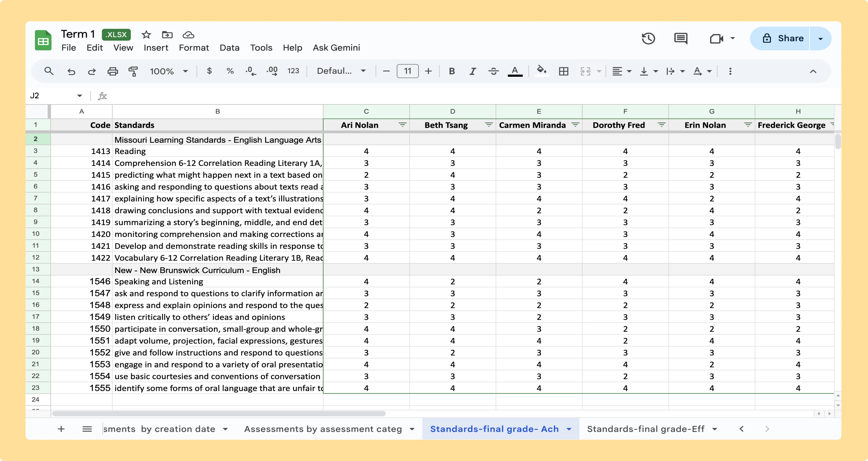Viewport: 868px width, 461px height.
Task: Toggle the Dorothy Fred column filter
Action: click(661, 125)
